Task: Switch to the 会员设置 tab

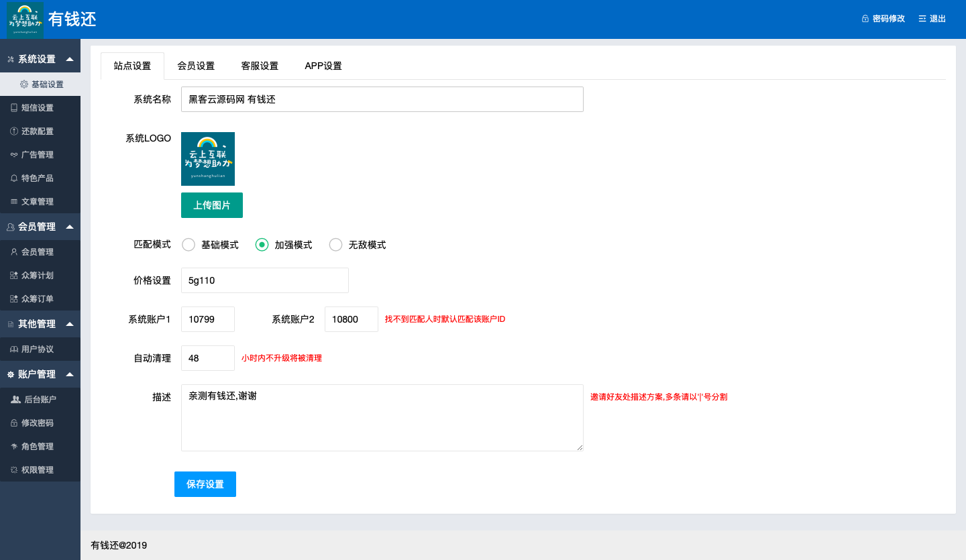Action: 196,66
